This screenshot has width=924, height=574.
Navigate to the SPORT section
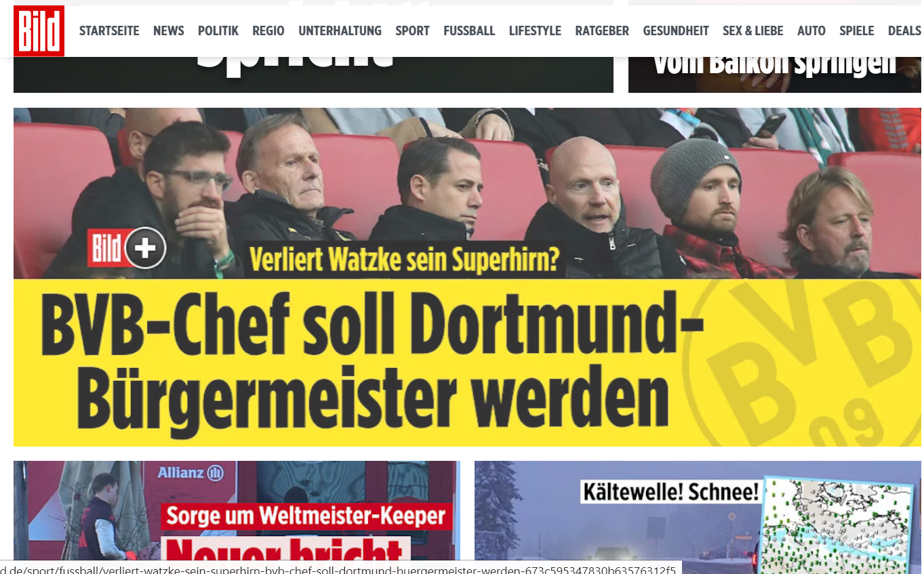(x=413, y=30)
